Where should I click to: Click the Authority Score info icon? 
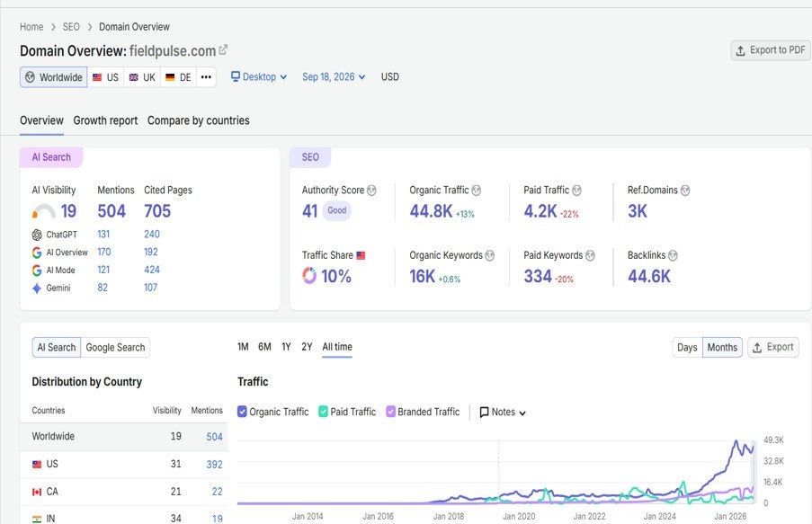pos(371,191)
